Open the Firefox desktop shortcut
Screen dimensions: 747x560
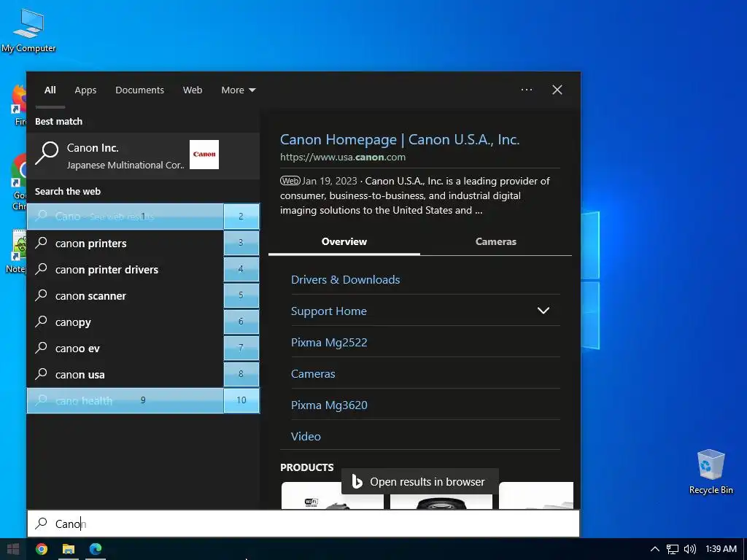(x=19, y=104)
